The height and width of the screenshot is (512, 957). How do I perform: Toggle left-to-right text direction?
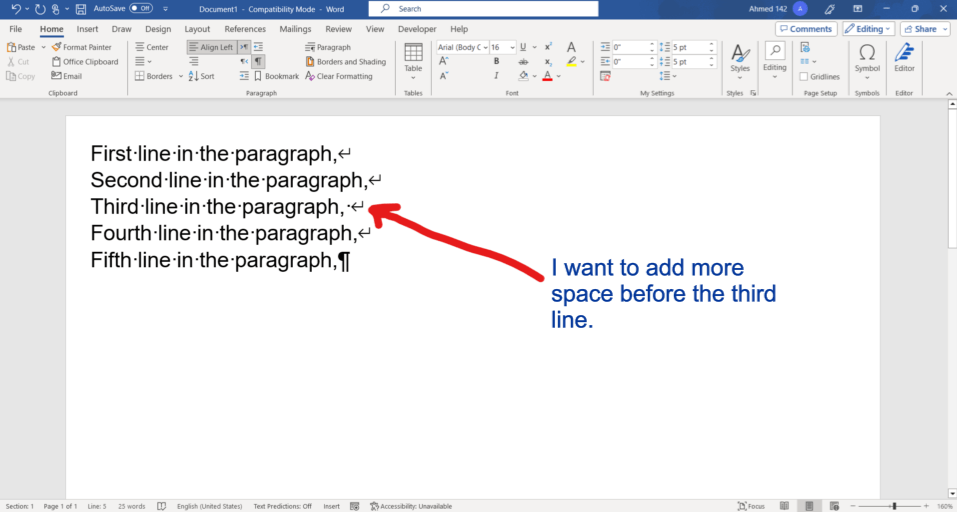[244, 47]
